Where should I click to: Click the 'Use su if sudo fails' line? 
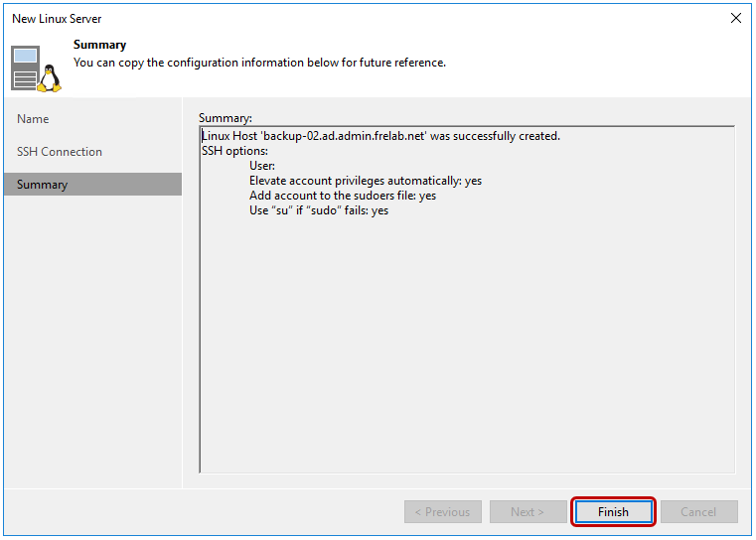(x=319, y=210)
